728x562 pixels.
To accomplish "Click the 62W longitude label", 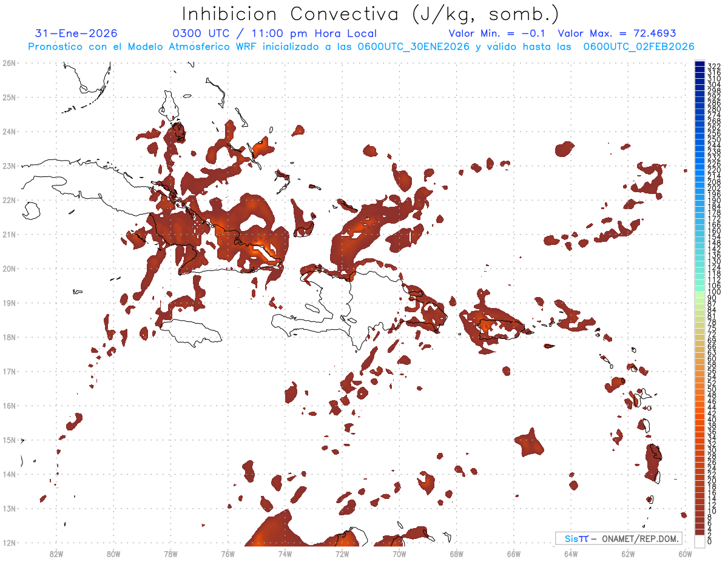I will click(628, 554).
